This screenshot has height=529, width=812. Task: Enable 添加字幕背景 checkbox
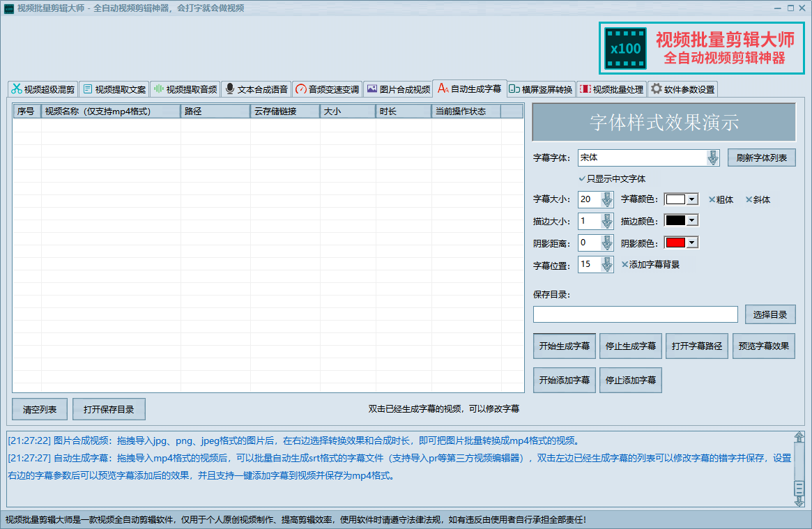[625, 265]
